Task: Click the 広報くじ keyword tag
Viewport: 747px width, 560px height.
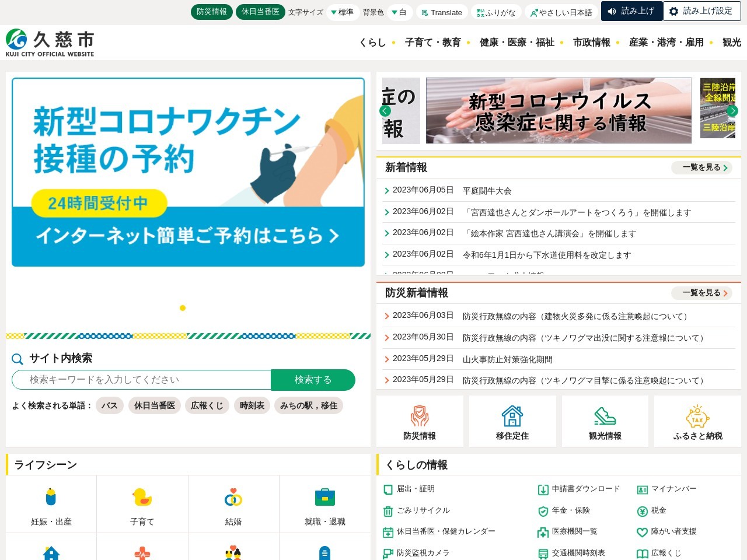Action: point(207,405)
